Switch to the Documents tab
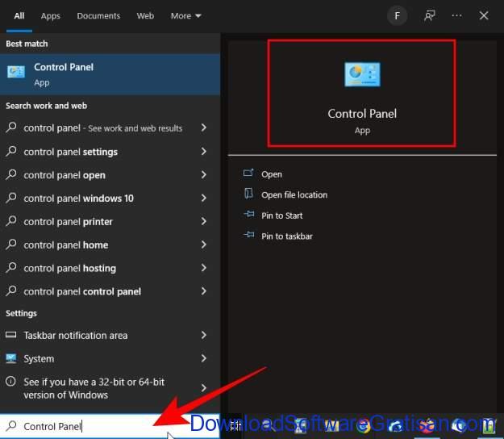This screenshot has height=439, width=504. coord(98,16)
